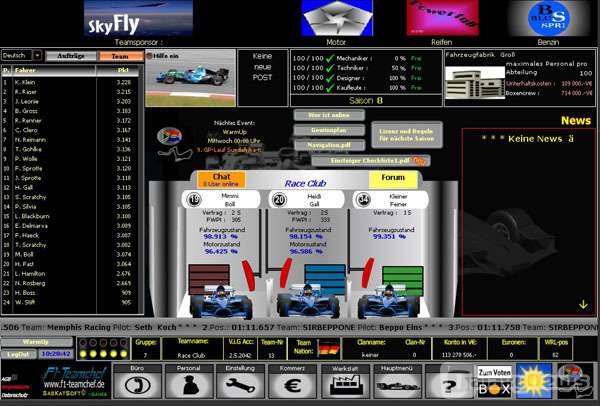Click the Gewinnplan button

[x=329, y=130]
